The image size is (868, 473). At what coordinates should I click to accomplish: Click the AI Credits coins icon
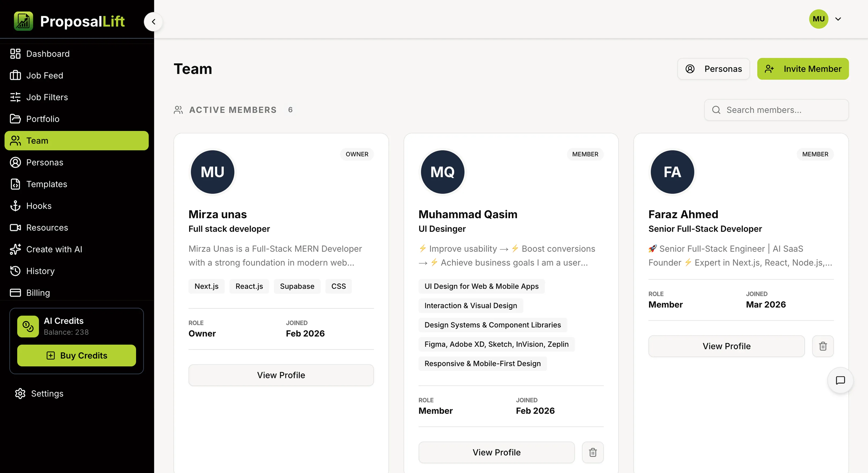click(28, 326)
